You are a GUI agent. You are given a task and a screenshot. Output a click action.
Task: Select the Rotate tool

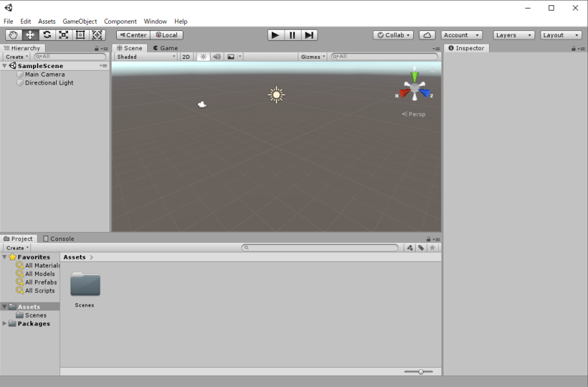pos(47,35)
